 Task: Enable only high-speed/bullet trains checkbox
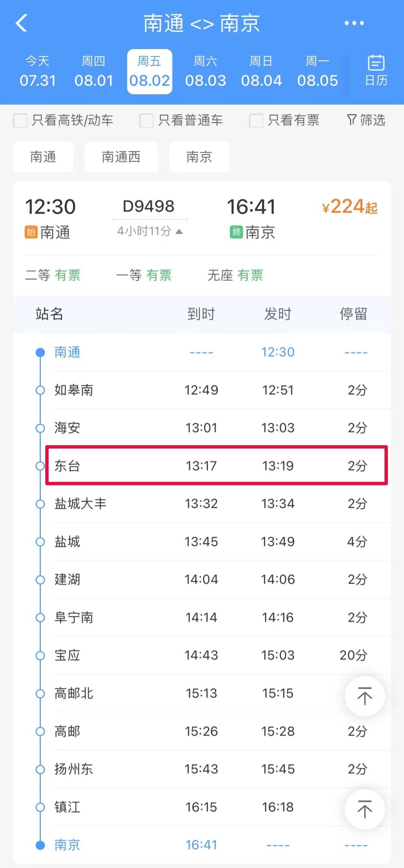click(20, 121)
